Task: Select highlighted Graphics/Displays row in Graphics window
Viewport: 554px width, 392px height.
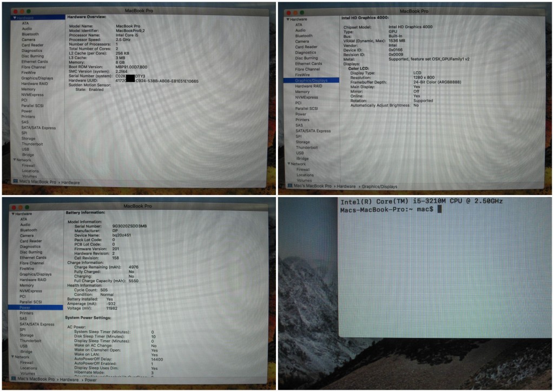Action: (x=311, y=80)
